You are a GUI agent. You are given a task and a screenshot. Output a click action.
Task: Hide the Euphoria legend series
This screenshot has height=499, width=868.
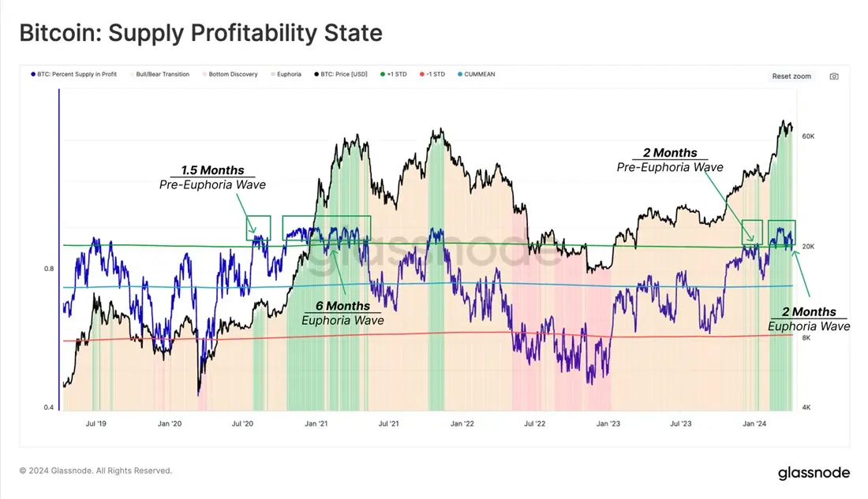click(286, 74)
